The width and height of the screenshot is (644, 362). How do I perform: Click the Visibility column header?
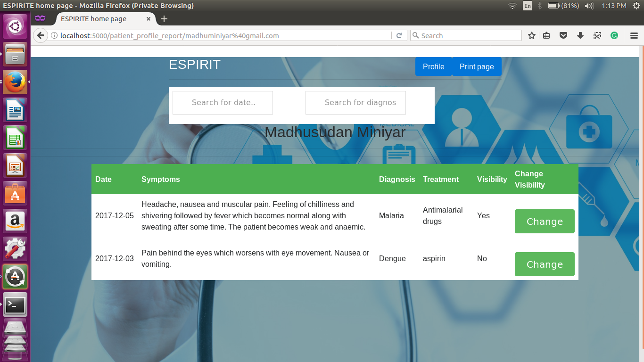click(x=492, y=179)
